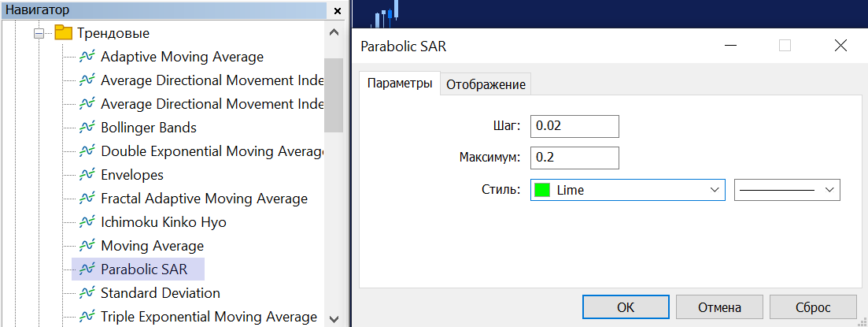Select the Envelopes indicator row
This screenshot has width=868, height=327.
pyautogui.click(x=132, y=175)
